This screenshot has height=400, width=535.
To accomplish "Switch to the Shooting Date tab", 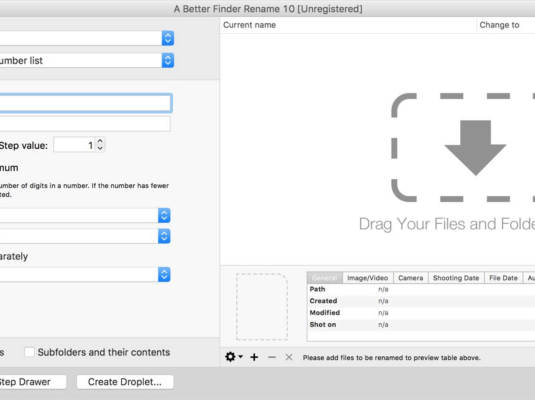I will 456,278.
